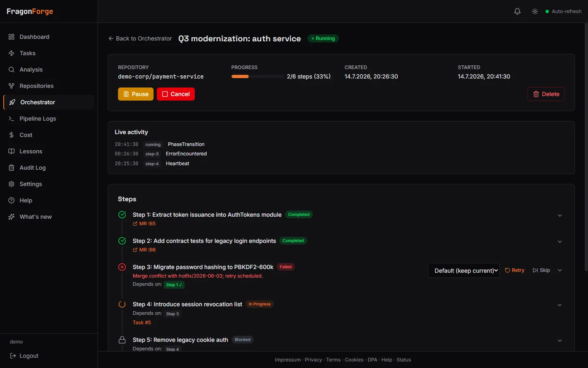Viewport: 588px width, 368px height.
Task: Click the Audit Log clipboard icon
Action: (x=11, y=168)
